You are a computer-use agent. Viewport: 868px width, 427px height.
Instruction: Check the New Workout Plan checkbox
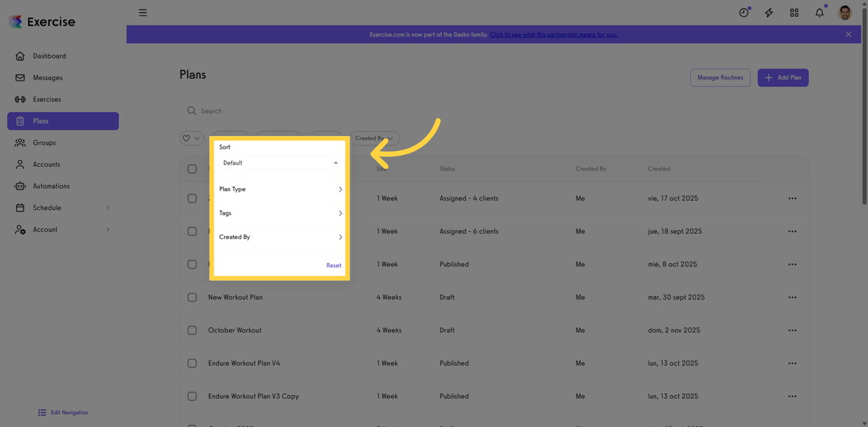click(x=192, y=297)
